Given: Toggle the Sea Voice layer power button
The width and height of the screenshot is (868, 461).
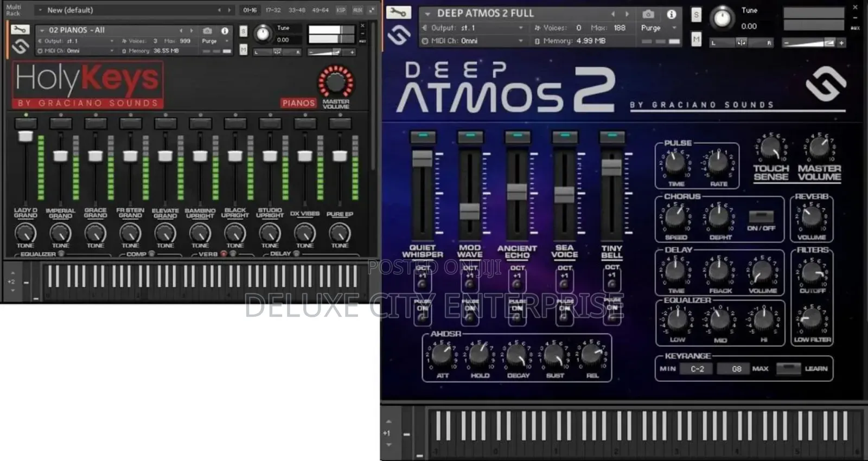Looking at the screenshot, I should 565,136.
